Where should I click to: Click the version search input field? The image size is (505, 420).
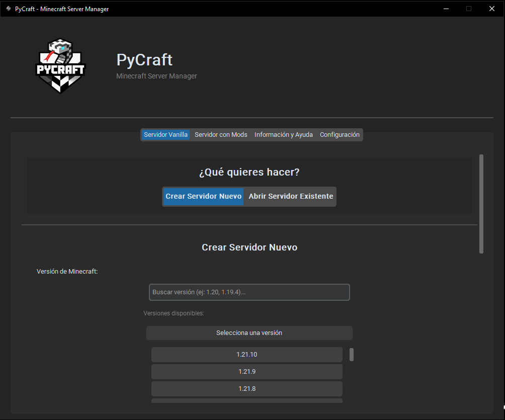(x=249, y=292)
